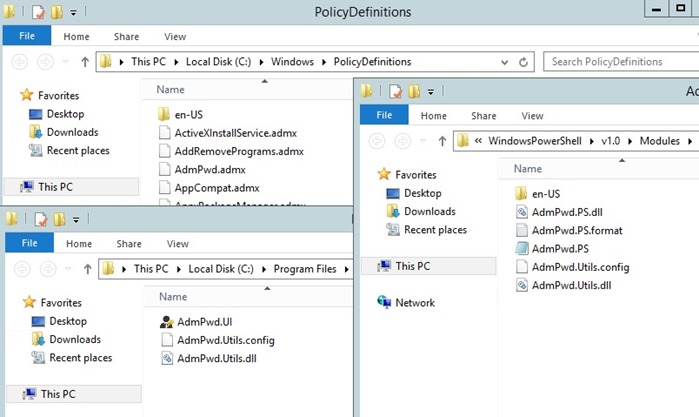Select v1.0 breadcrumb in Modules window
Image resolution: width=699 pixels, height=417 pixels.
[x=610, y=141]
